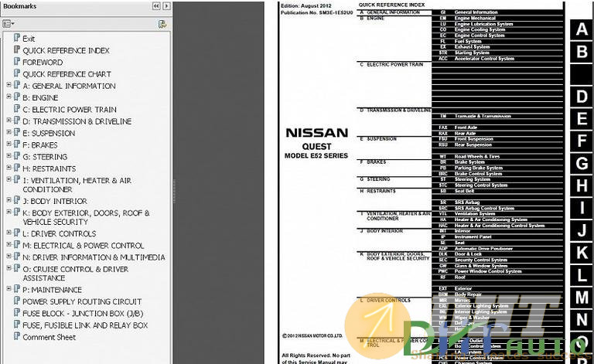Screen dimensions: 594x364
Task: Go to the FOREWORD bookmark
Action: 43,62
